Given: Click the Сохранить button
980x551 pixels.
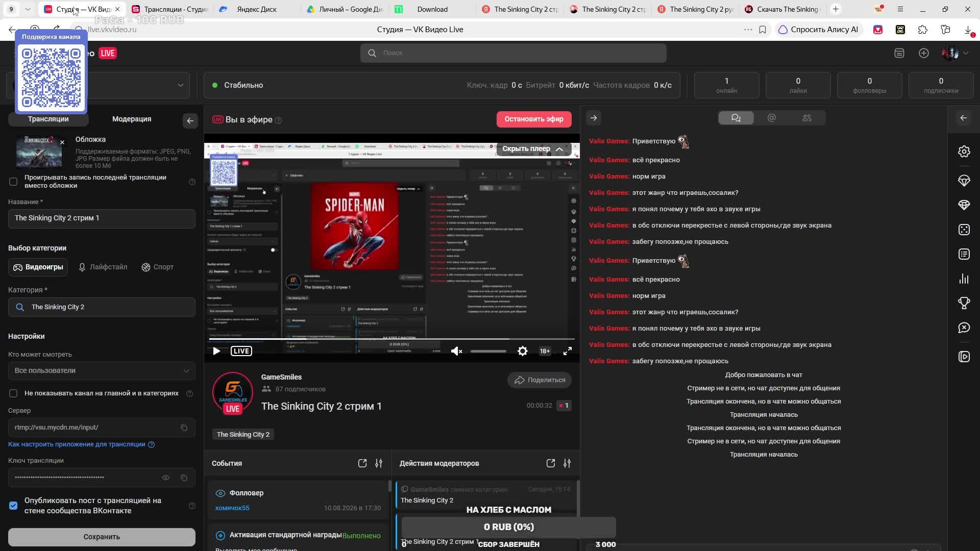Looking at the screenshot, I should [102, 537].
